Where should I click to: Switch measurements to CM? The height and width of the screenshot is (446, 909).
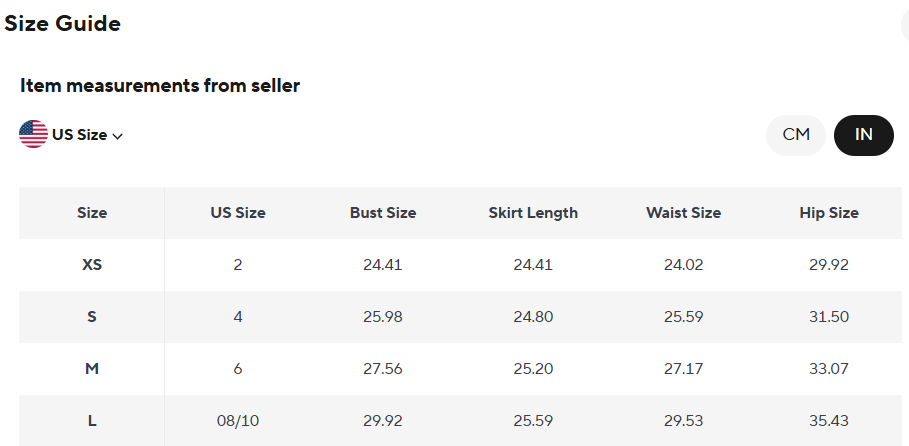[796, 135]
